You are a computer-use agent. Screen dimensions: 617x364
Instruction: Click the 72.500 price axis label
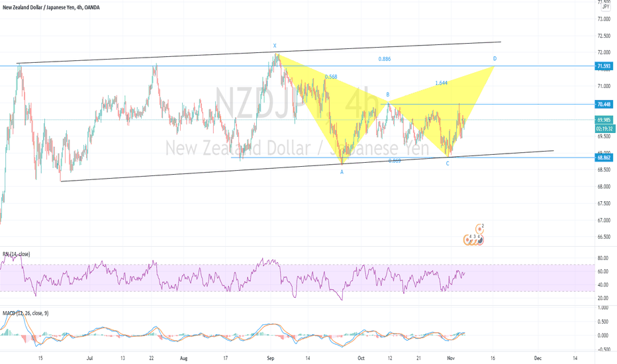click(x=604, y=36)
